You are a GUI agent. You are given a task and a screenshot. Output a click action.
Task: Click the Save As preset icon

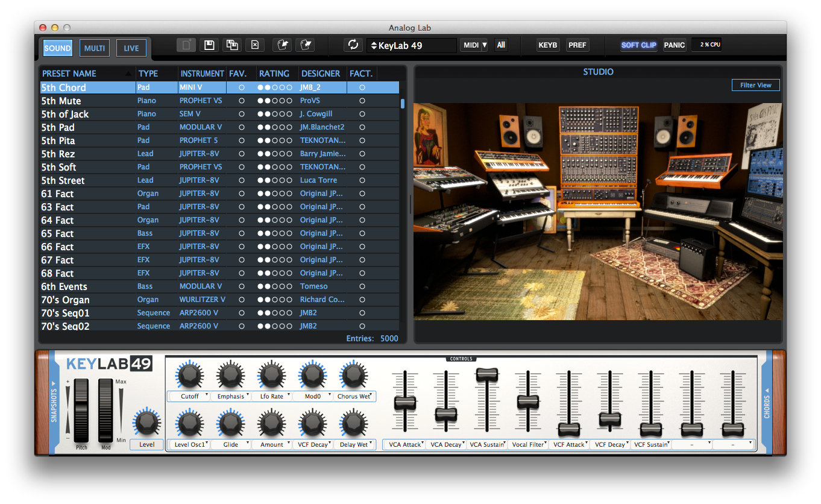(x=231, y=45)
